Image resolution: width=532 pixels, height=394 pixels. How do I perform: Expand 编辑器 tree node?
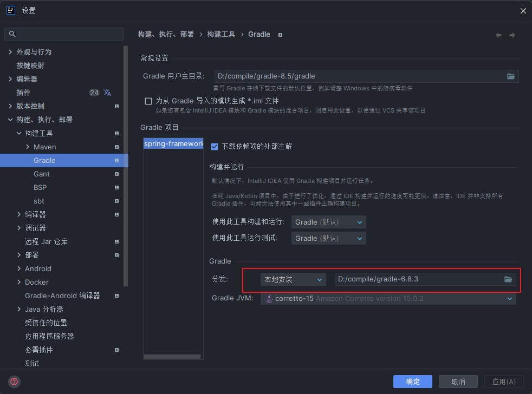pos(10,79)
